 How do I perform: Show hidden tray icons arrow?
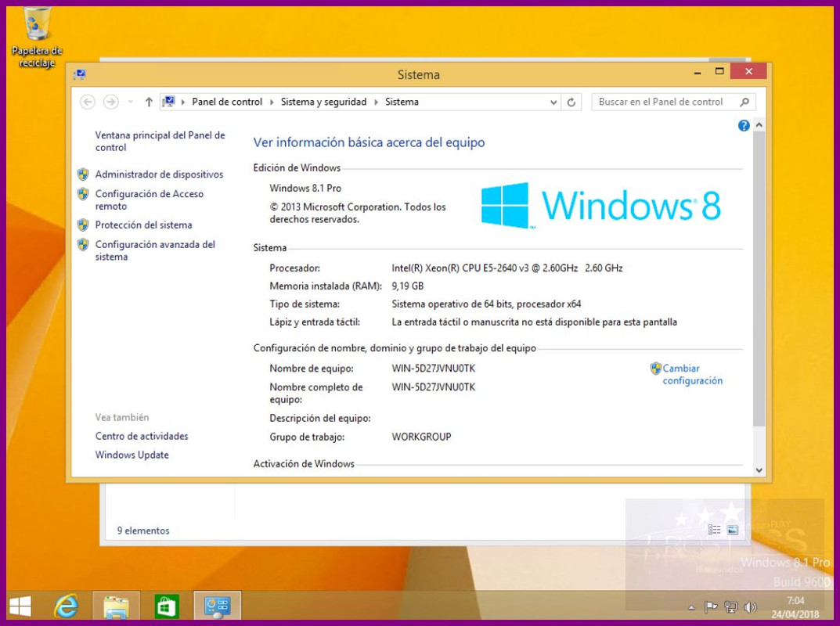coord(691,607)
